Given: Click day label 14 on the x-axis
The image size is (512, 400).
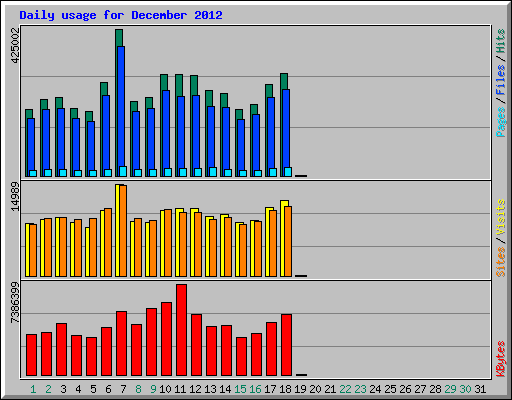Looking at the screenshot, I should pos(225,389).
